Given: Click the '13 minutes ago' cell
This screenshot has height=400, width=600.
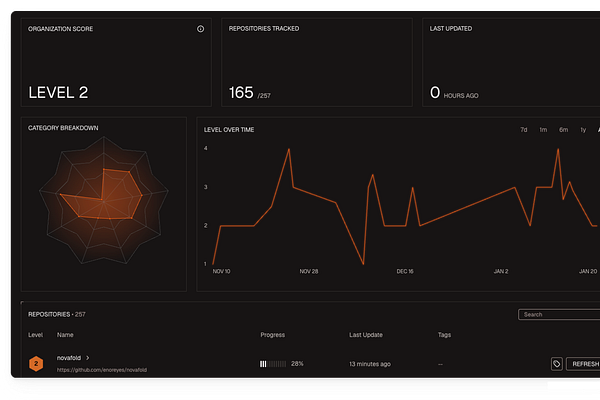Looking at the screenshot, I should pos(370,364).
